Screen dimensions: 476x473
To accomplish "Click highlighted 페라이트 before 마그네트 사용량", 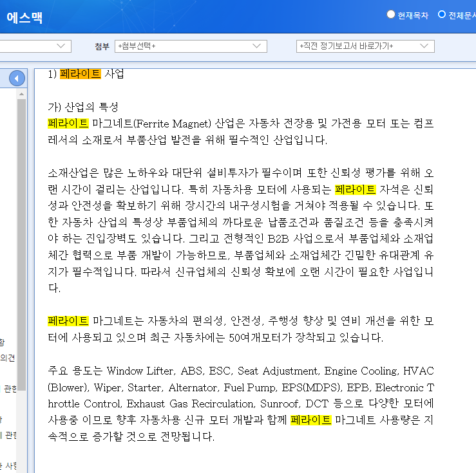I will [x=310, y=420].
